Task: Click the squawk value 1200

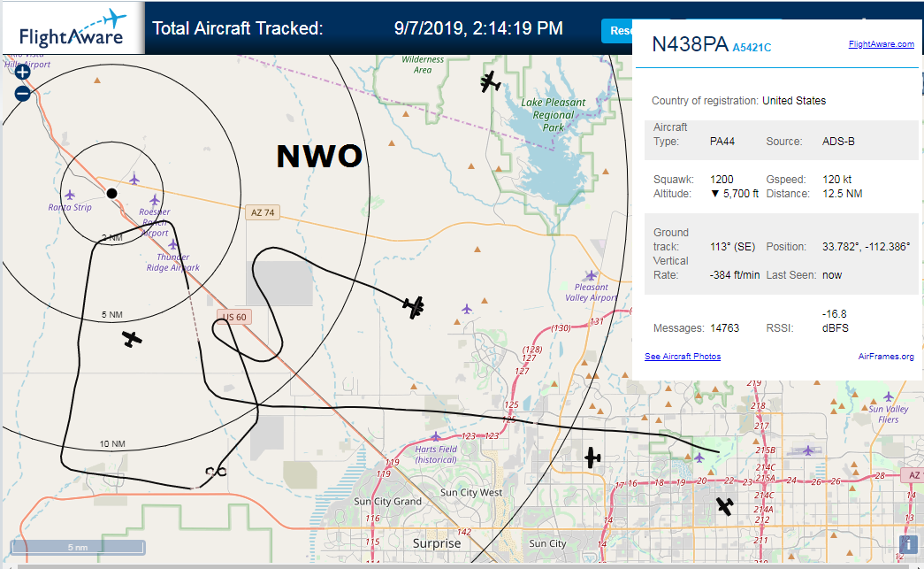Action: 722,180
